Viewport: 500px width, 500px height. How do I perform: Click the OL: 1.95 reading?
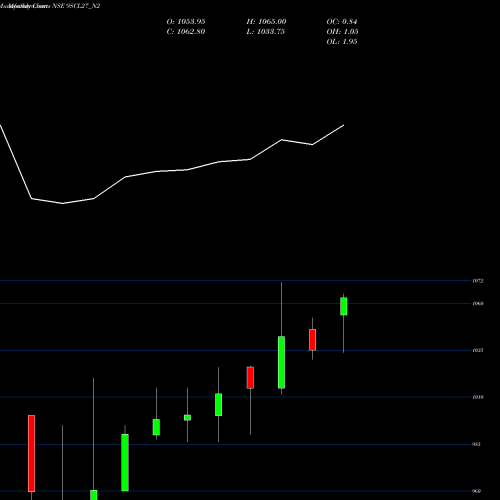coord(342,42)
